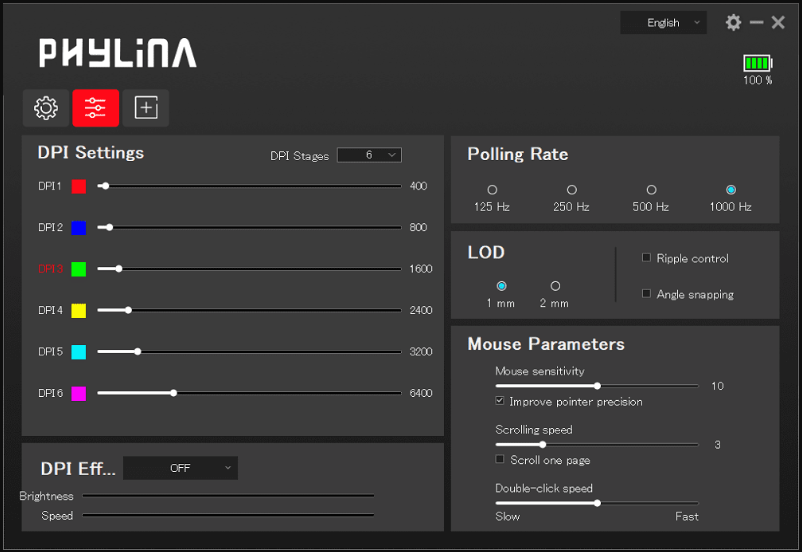The width and height of the screenshot is (802, 552).
Task: Select the DPI3 stage label
Action: (x=50, y=269)
